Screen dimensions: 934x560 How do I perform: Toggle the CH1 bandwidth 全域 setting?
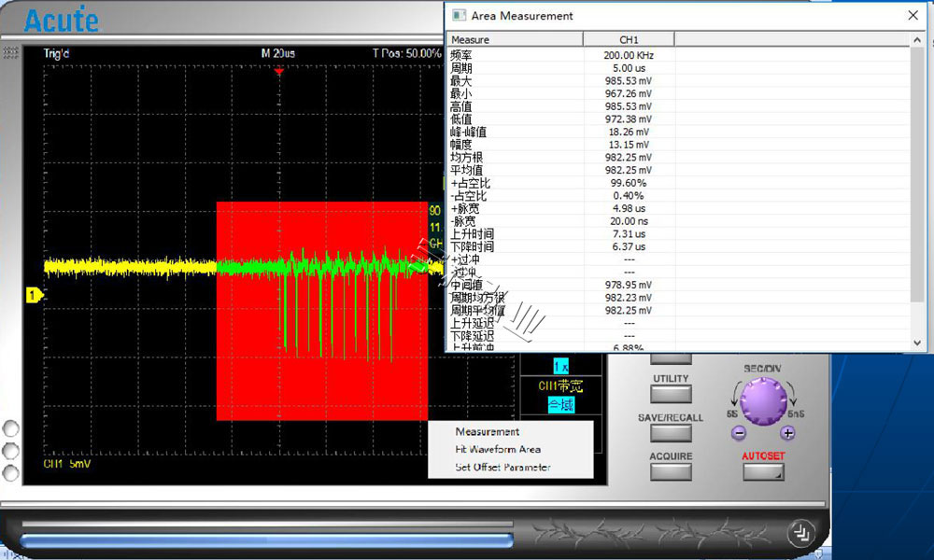[561, 405]
